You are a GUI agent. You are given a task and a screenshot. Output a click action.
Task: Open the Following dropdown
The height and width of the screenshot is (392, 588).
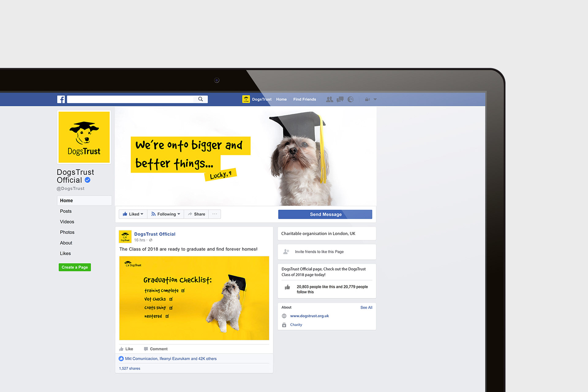point(166,214)
